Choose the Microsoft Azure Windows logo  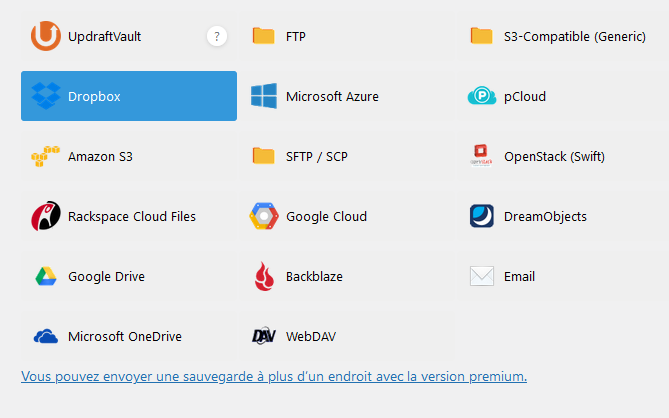point(264,96)
